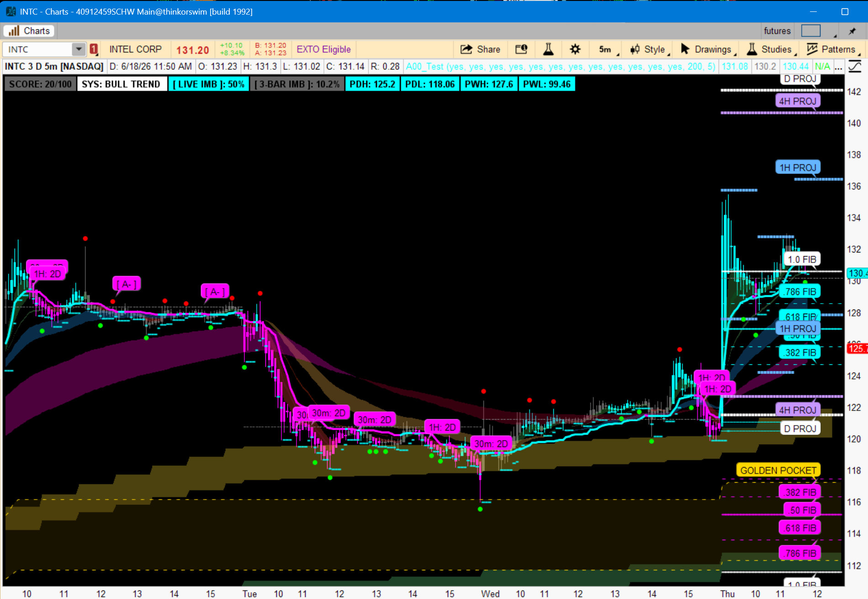Click the product info card icon
This screenshot has width=868, height=599.
click(521, 49)
